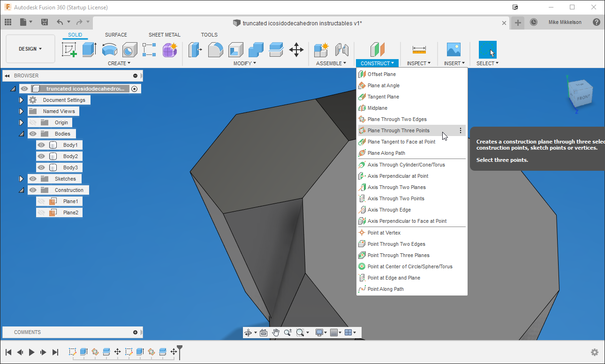605x364 pixels.
Task: Select the Create Sketch tool
Action: tap(69, 50)
